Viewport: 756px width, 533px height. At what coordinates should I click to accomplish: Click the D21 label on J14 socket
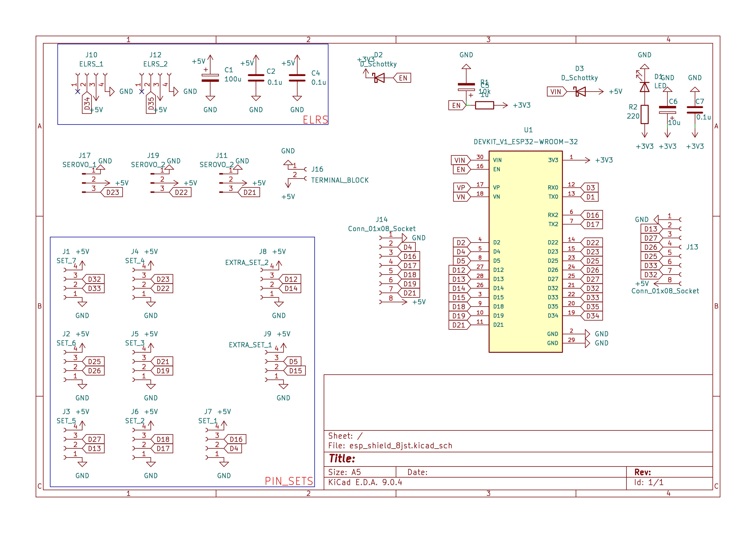[x=409, y=293]
